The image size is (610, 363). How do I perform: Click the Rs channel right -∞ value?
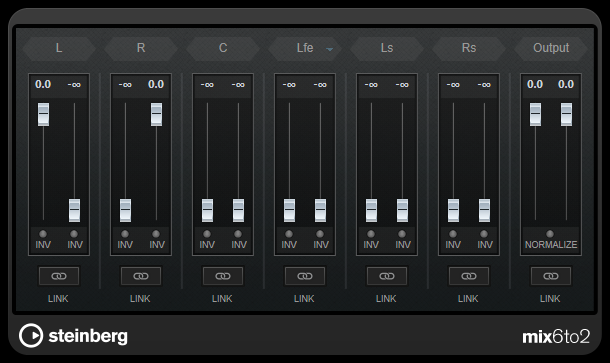click(x=484, y=84)
